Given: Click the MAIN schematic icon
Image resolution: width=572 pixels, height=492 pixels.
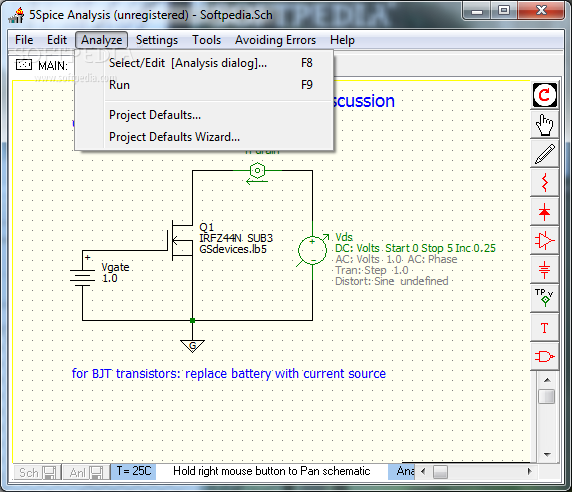Looking at the screenshot, I should (x=24, y=65).
